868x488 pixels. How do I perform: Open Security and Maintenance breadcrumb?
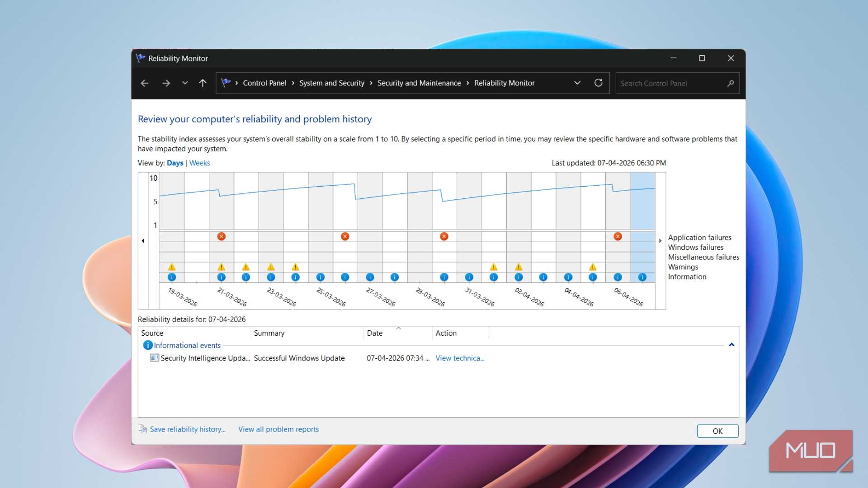pyautogui.click(x=419, y=83)
